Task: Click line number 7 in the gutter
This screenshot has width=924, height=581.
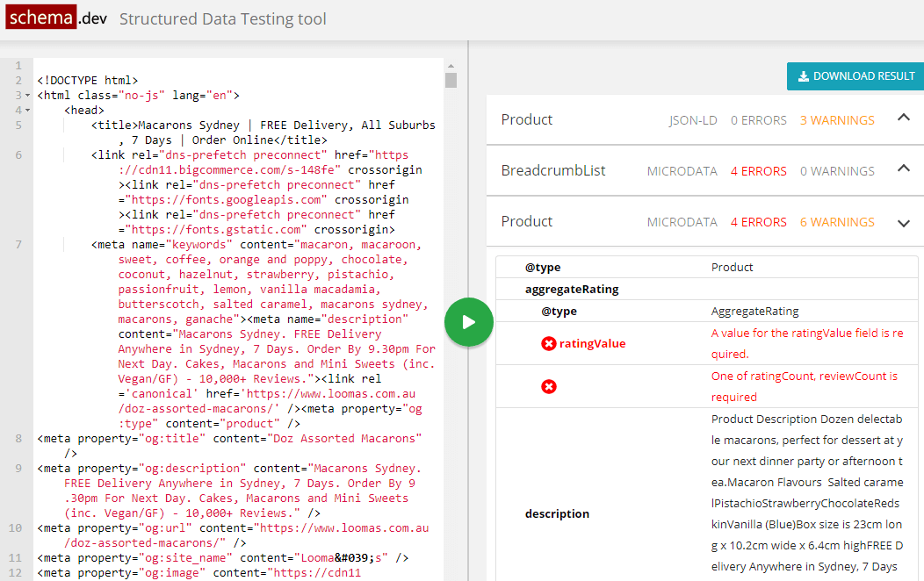Action: coord(18,244)
